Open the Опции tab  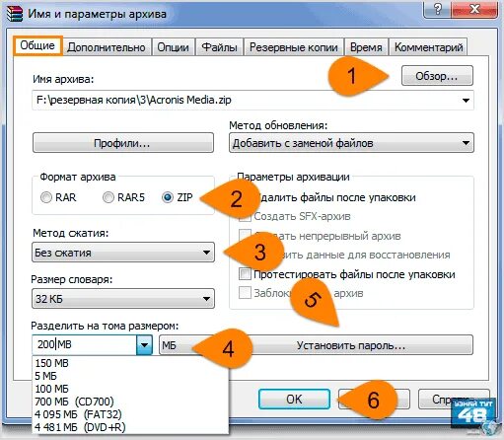tap(173, 47)
